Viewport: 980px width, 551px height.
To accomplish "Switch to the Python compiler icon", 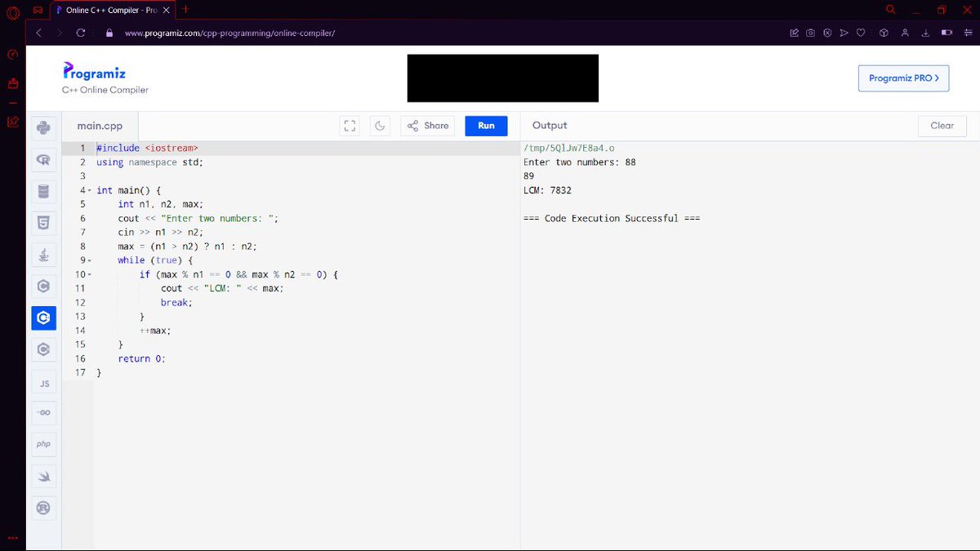I will click(x=44, y=127).
